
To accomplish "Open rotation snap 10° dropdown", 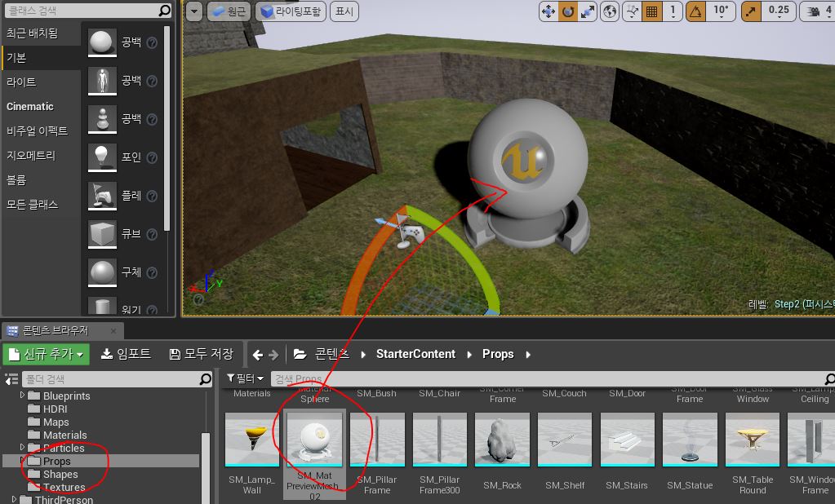I will click(721, 11).
